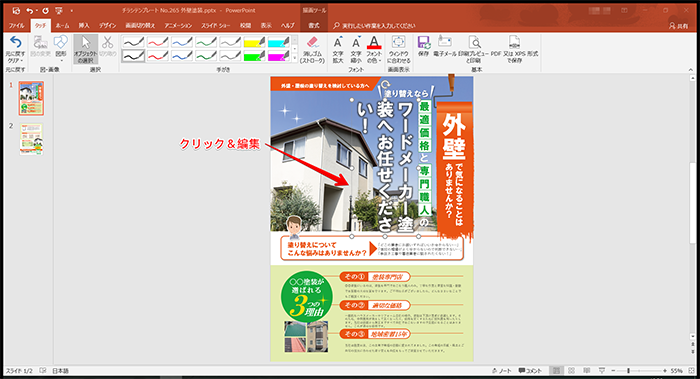Open the View (表示) tab
The image size is (700, 379).
(266, 25)
